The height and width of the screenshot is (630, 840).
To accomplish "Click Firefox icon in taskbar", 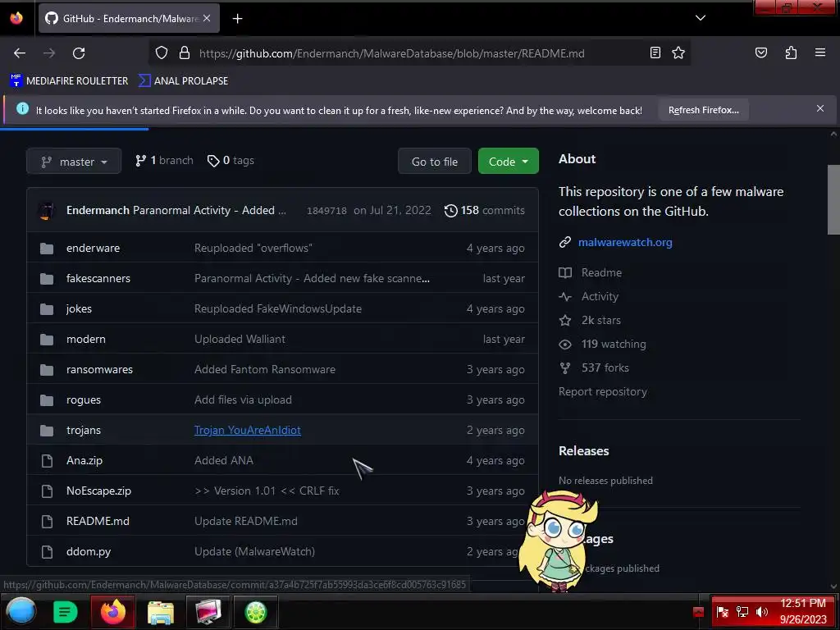I will tap(112, 612).
